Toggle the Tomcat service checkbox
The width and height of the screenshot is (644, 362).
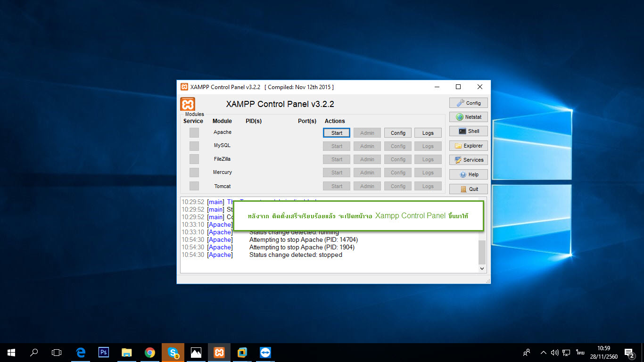194,186
